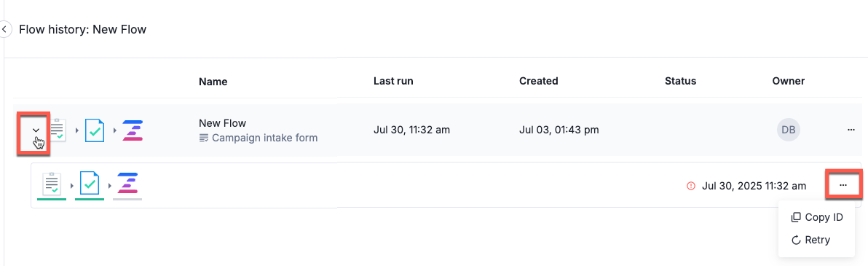Image resolution: width=868 pixels, height=266 pixels.
Task: Click the Flow history: New Flow title
Action: (82, 29)
